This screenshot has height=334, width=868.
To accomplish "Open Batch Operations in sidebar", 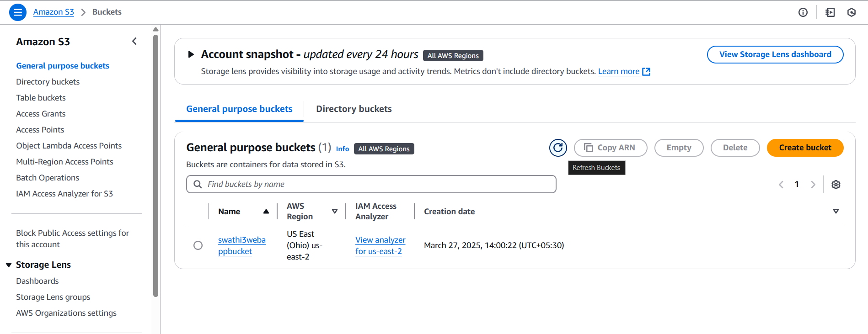I will 48,178.
